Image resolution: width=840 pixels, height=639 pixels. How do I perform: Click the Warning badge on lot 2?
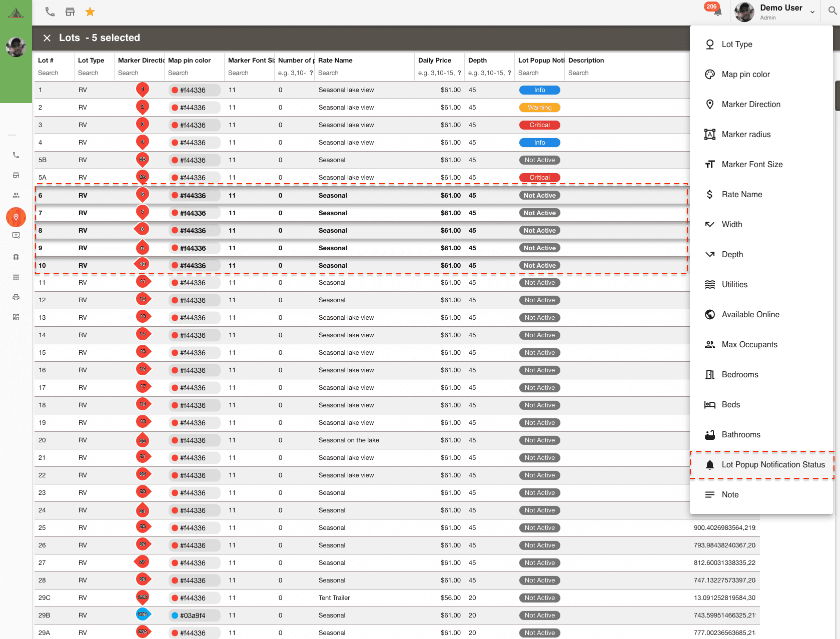tap(540, 108)
